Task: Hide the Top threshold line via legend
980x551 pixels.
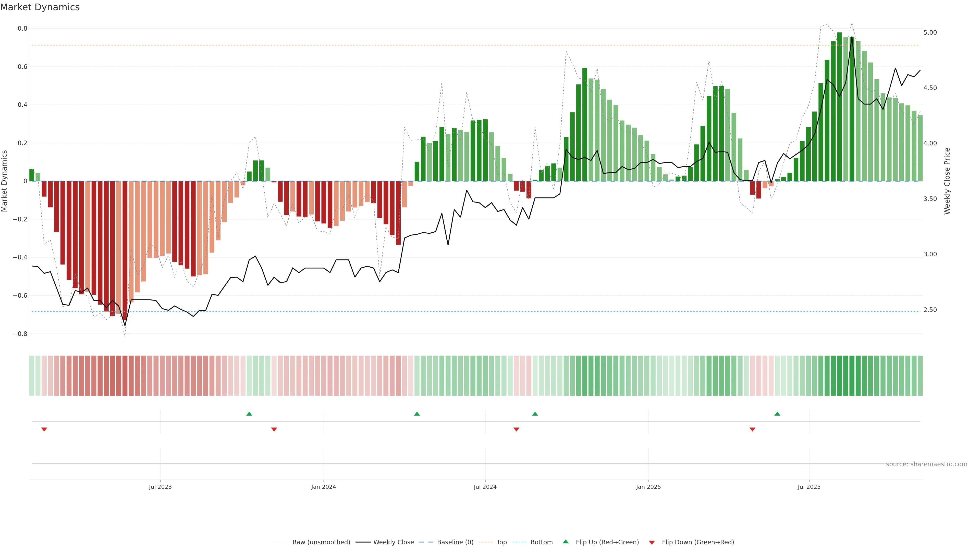Action: pos(501,542)
